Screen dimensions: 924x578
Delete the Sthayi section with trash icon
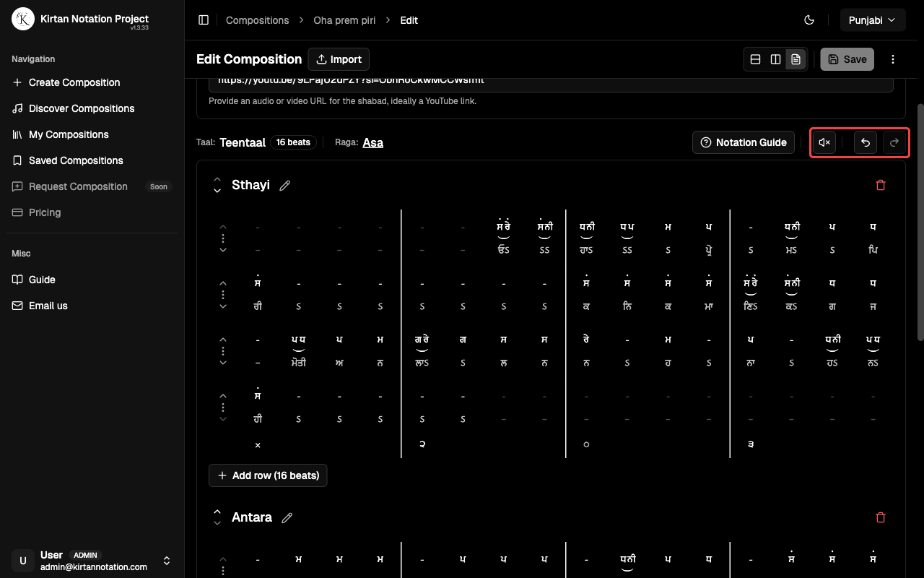click(x=880, y=185)
